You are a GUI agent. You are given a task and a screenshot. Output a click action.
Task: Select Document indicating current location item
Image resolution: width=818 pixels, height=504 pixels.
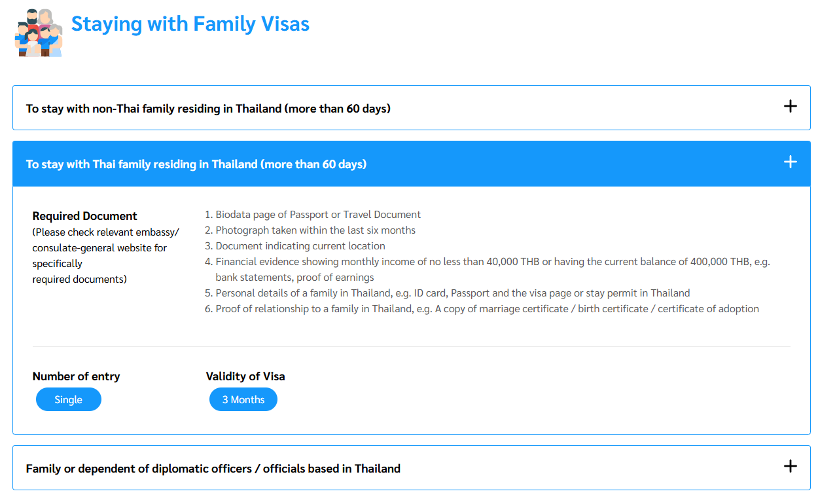coord(300,246)
